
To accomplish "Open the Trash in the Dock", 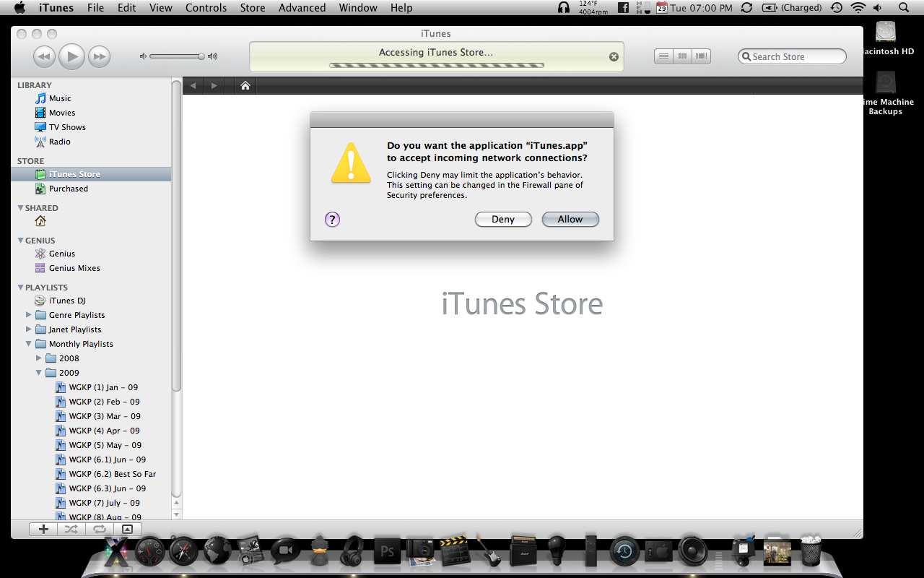I will pyautogui.click(x=811, y=551).
